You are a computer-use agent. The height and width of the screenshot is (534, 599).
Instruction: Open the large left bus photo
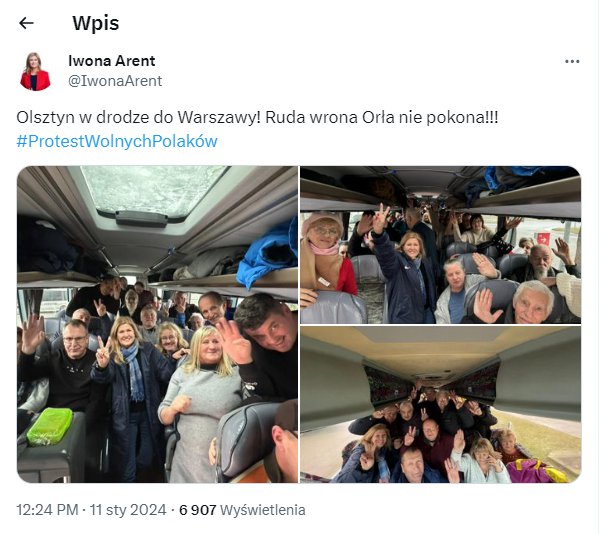157,324
